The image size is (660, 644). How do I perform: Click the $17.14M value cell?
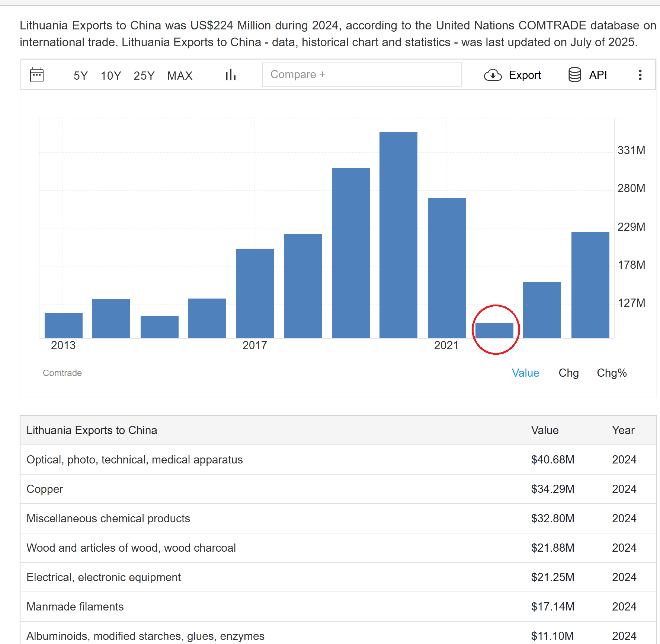[x=552, y=606]
